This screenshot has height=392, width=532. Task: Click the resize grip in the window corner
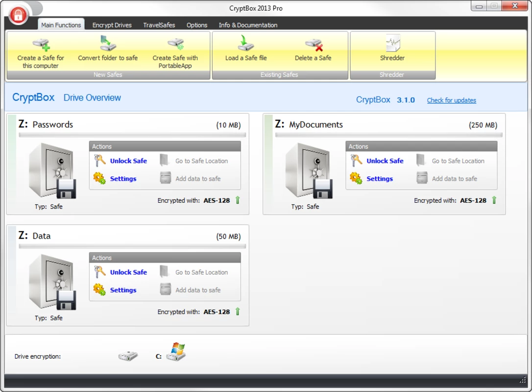(x=523, y=380)
